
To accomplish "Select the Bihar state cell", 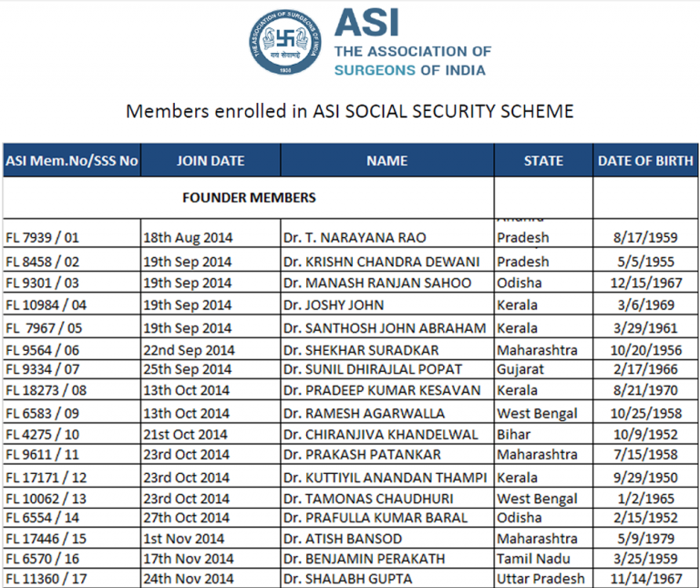I will [514, 434].
